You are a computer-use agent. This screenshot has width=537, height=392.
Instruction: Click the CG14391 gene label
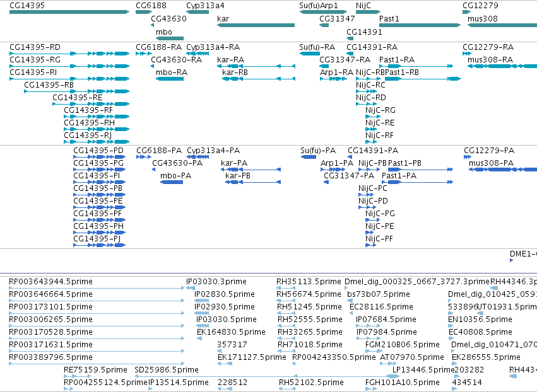pyautogui.click(x=364, y=32)
